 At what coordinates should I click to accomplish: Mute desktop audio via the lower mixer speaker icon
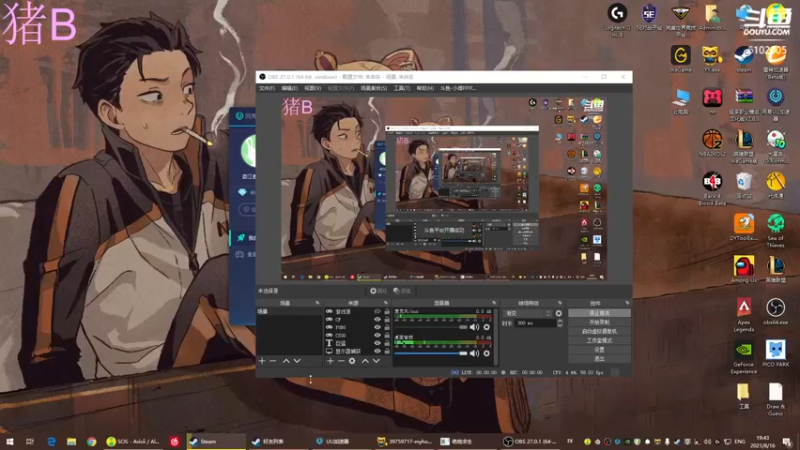click(x=474, y=353)
